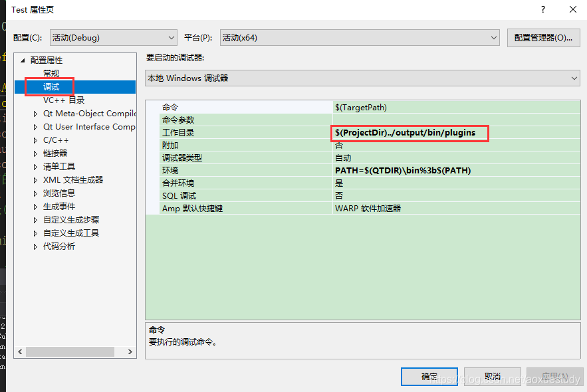Click the 确定 button
Image resolution: width=587 pixels, height=392 pixels.
[429, 376]
